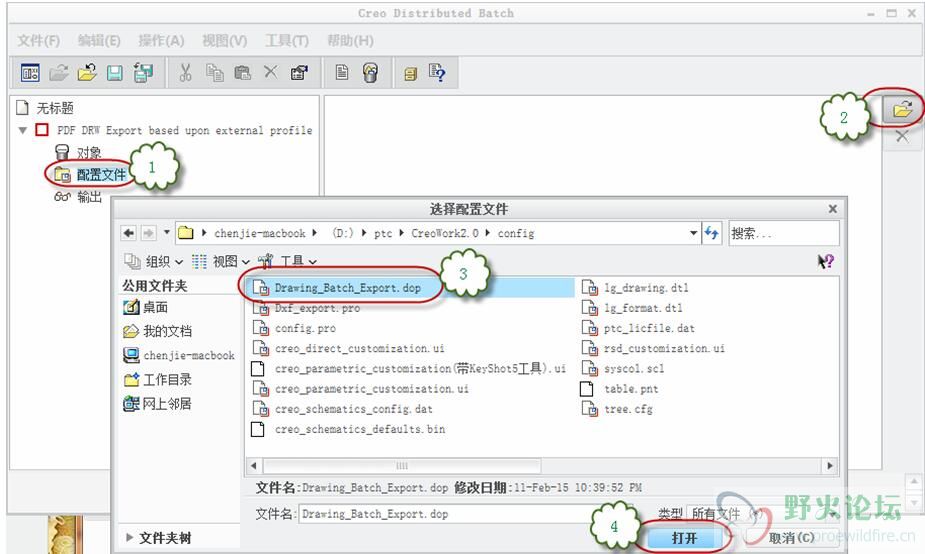Click the Copy icon in toolbar
The height and width of the screenshot is (554, 925).
click(x=214, y=73)
